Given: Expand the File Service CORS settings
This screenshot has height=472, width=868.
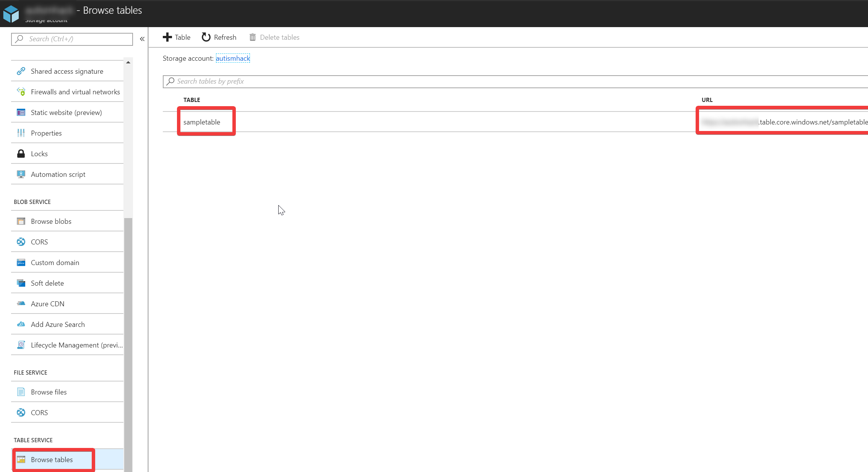Looking at the screenshot, I should [x=38, y=412].
